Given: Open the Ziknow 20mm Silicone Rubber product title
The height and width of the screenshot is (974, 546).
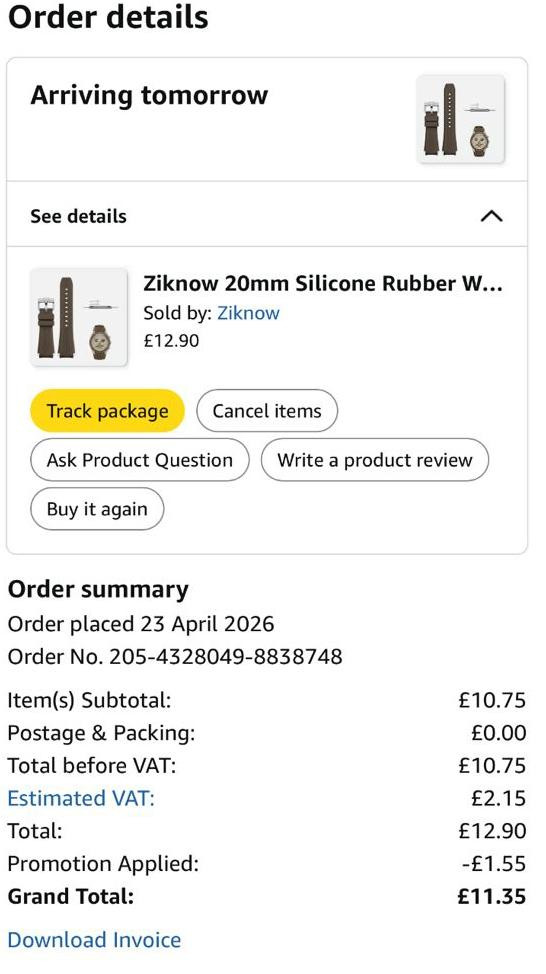Looking at the screenshot, I should click(x=322, y=283).
